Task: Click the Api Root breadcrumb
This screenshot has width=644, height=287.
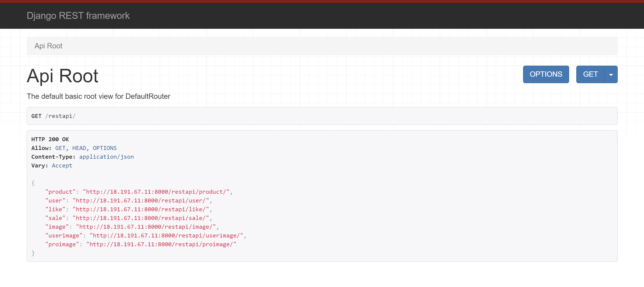Action: click(48, 46)
